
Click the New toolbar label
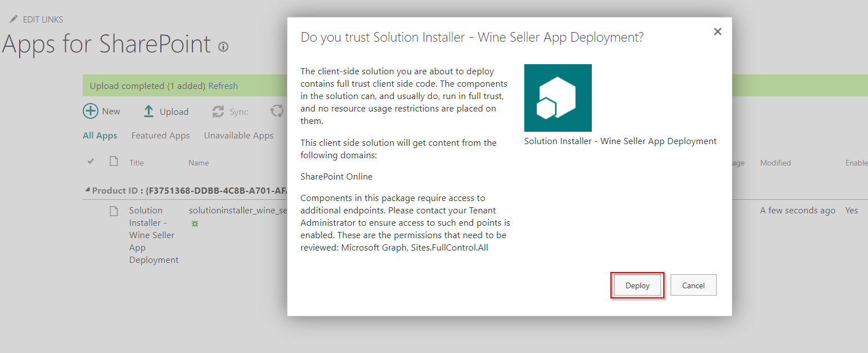pyautogui.click(x=111, y=111)
